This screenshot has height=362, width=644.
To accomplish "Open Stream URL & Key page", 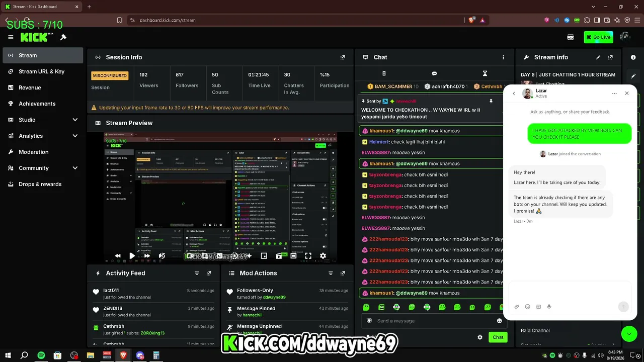I will [43, 71].
